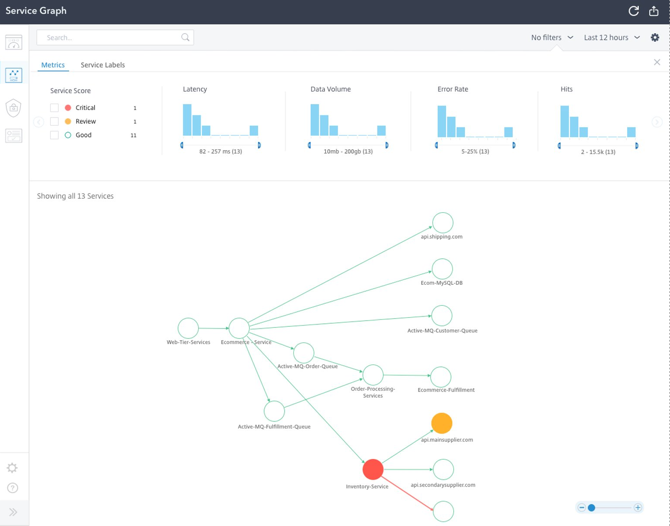
Task: Select the Ecom-MySQL-DB node
Action: pos(442,269)
